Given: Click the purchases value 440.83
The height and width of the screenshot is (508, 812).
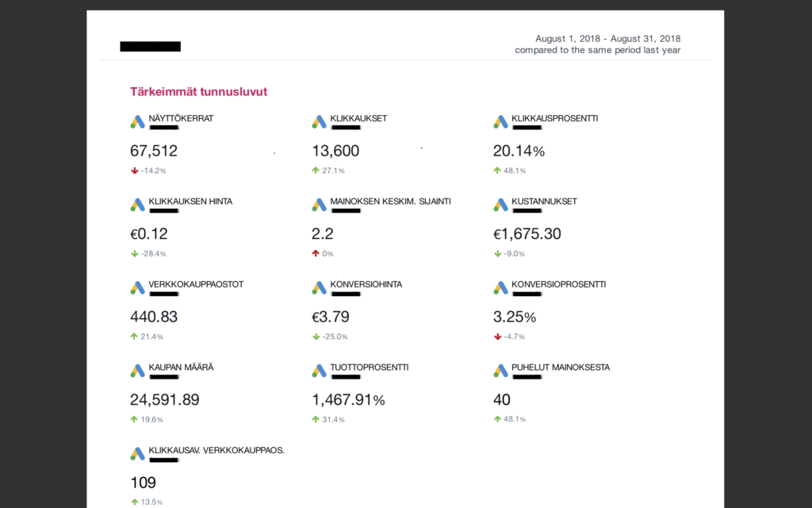Looking at the screenshot, I should coord(154,317).
